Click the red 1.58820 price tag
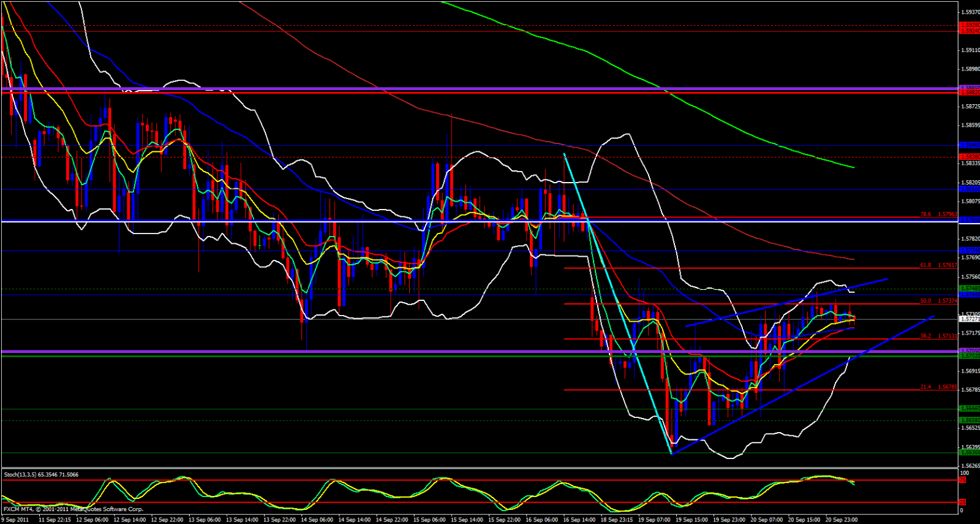The image size is (980, 524). (x=970, y=92)
